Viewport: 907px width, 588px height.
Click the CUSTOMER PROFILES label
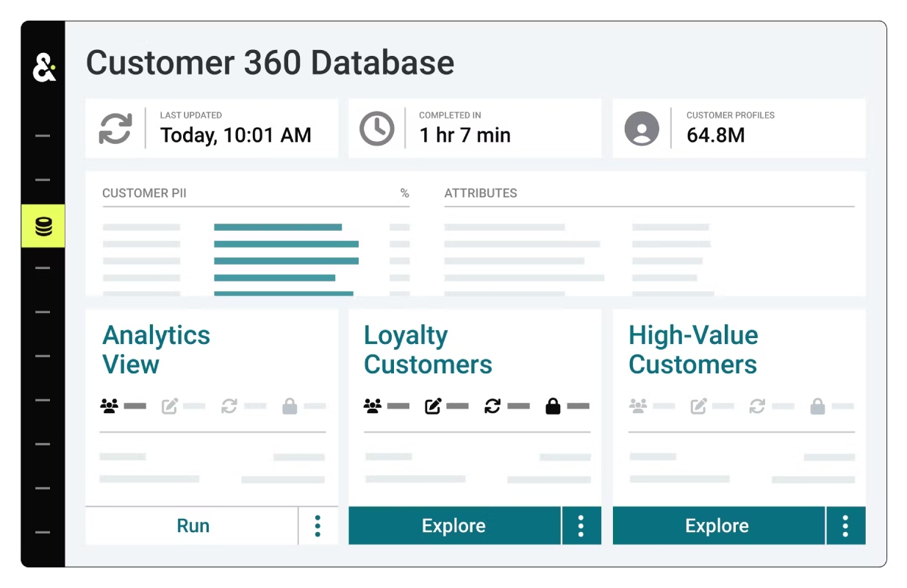click(731, 115)
